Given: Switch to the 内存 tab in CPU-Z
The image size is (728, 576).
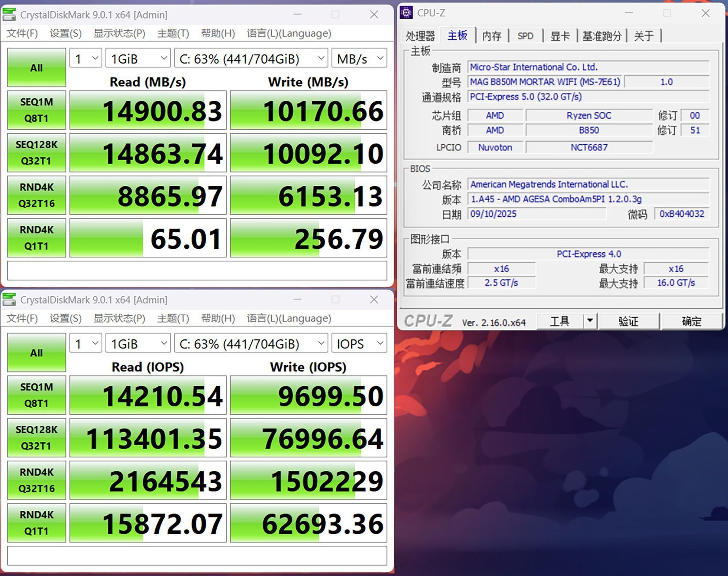Looking at the screenshot, I should tap(491, 36).
